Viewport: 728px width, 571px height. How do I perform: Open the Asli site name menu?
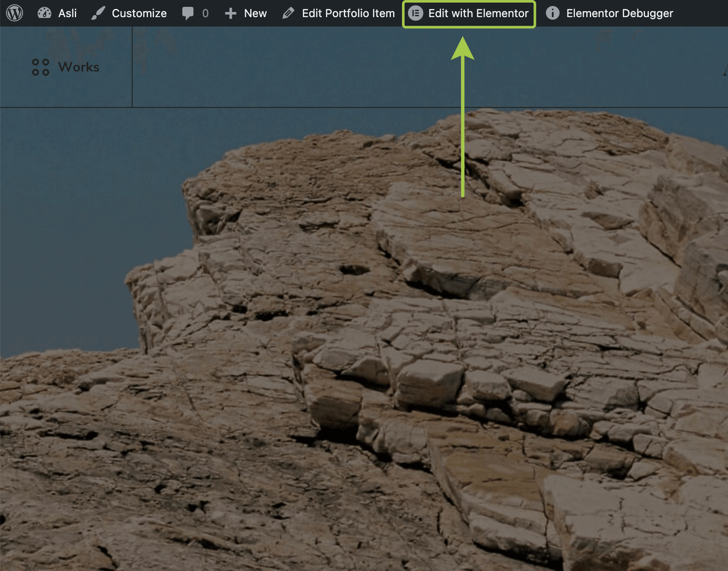[x=68, y=13]
